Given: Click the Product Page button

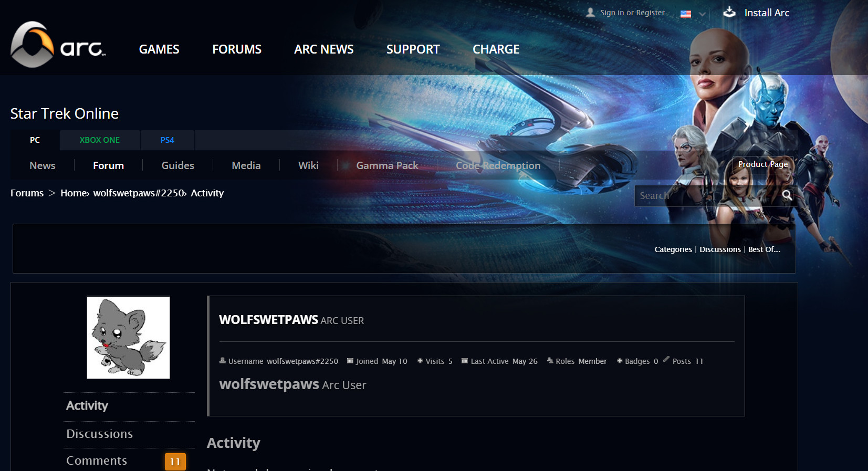Looking at the screenshot, I should 762,164.
